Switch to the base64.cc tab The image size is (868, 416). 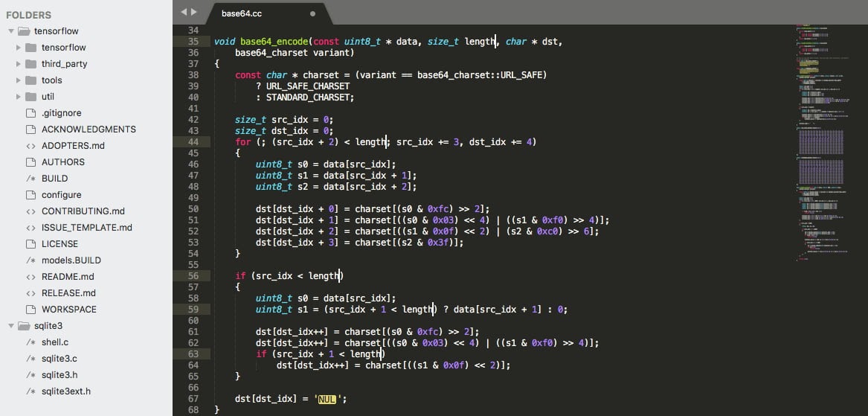pos(242,13)
